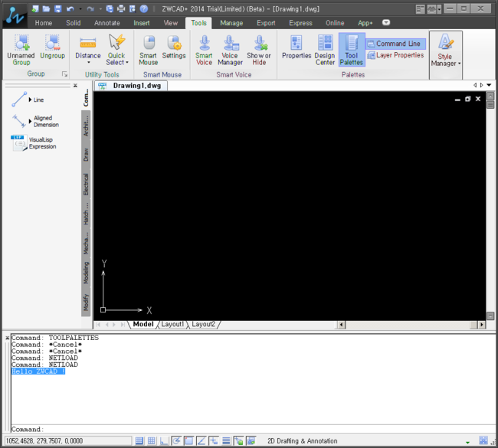This screenshot has width=498, height=448.
Task: Toggle Snap mode in status bar
Action: point(139,440)
